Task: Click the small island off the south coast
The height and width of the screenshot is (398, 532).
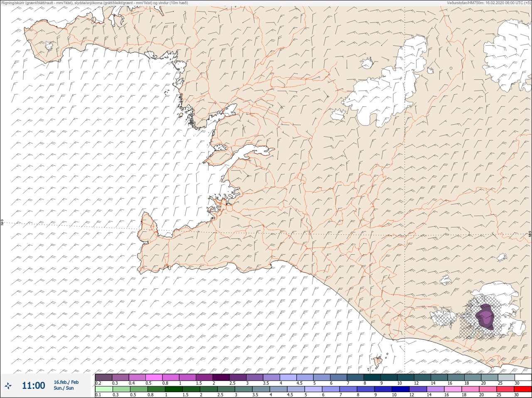Action: [378, 362]
